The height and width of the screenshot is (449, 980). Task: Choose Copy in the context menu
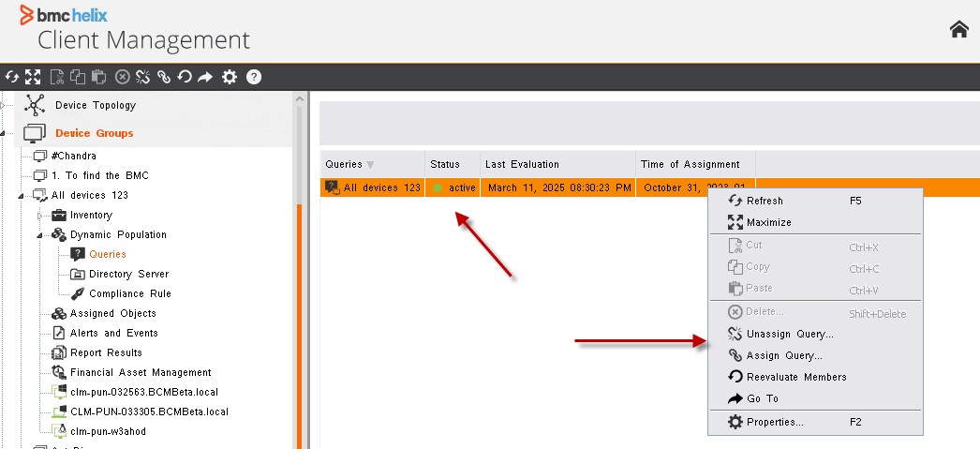pyautogui.click(x=815, y=267)
